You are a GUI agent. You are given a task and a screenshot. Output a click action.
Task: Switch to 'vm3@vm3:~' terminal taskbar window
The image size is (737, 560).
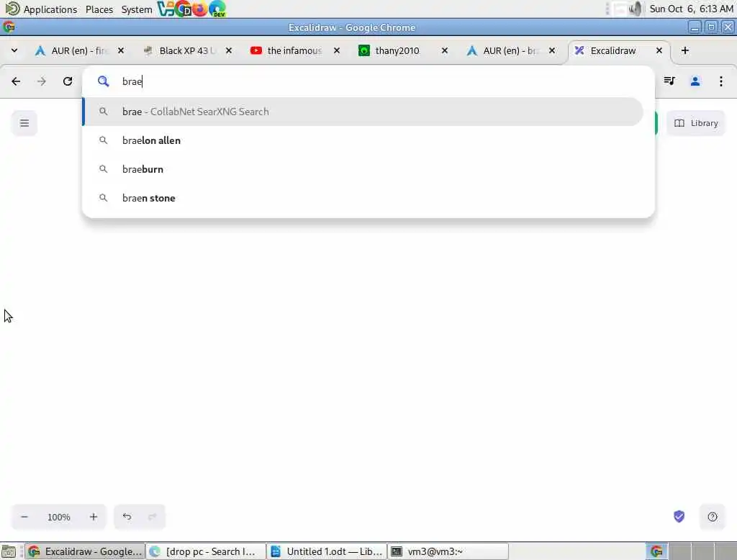click(448, 551)
